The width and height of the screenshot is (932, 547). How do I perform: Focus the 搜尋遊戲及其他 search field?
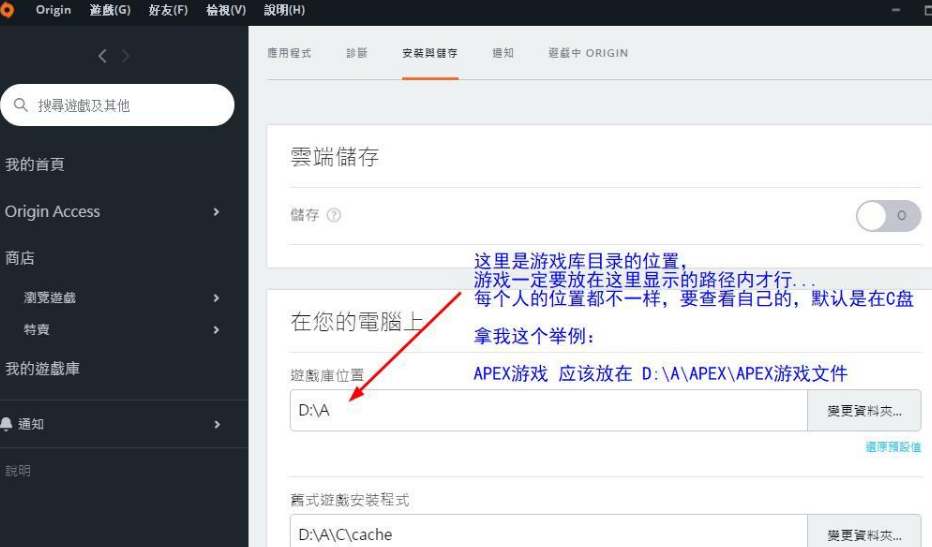117,105
